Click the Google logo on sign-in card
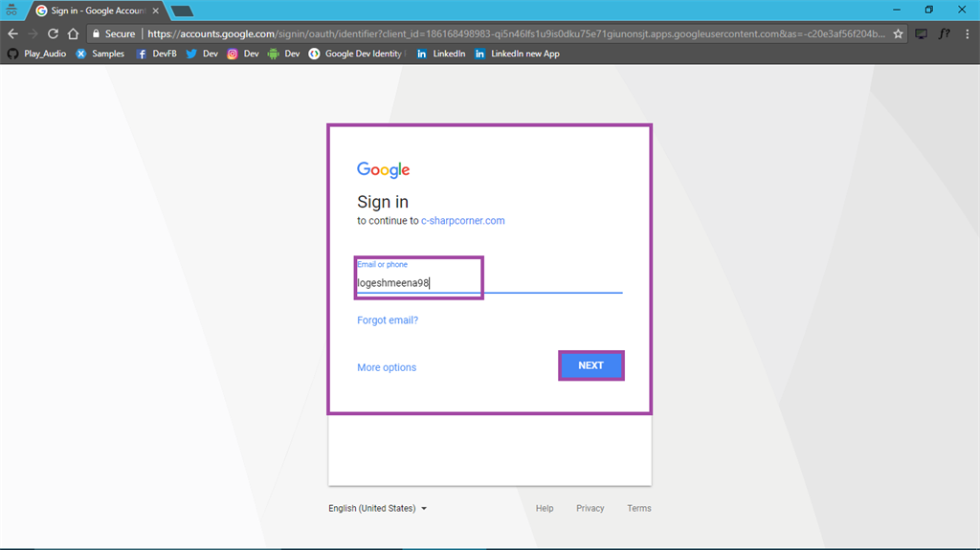 click(x=383, y=170)
